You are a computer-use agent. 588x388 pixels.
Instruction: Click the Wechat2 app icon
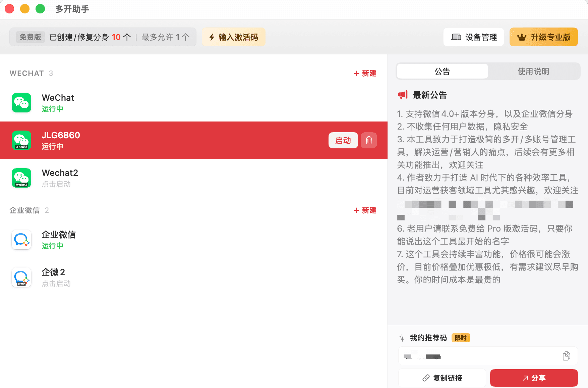pos(21,178)
